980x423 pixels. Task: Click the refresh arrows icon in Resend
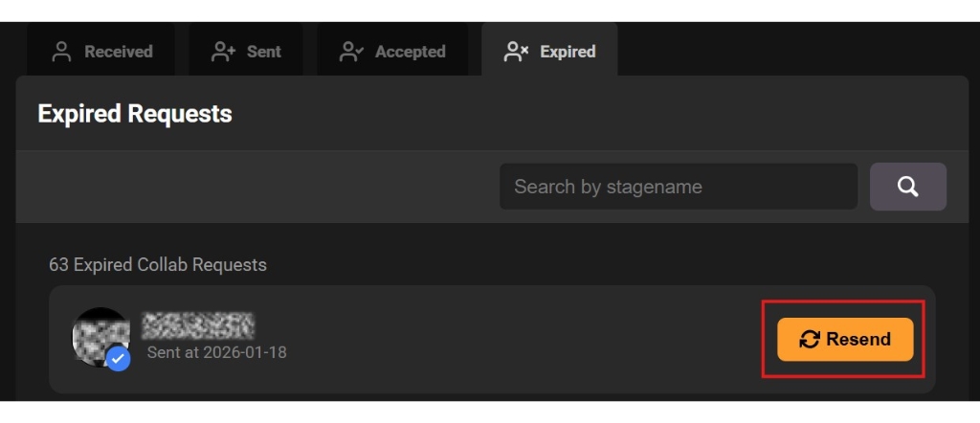[x=810, y=339]
